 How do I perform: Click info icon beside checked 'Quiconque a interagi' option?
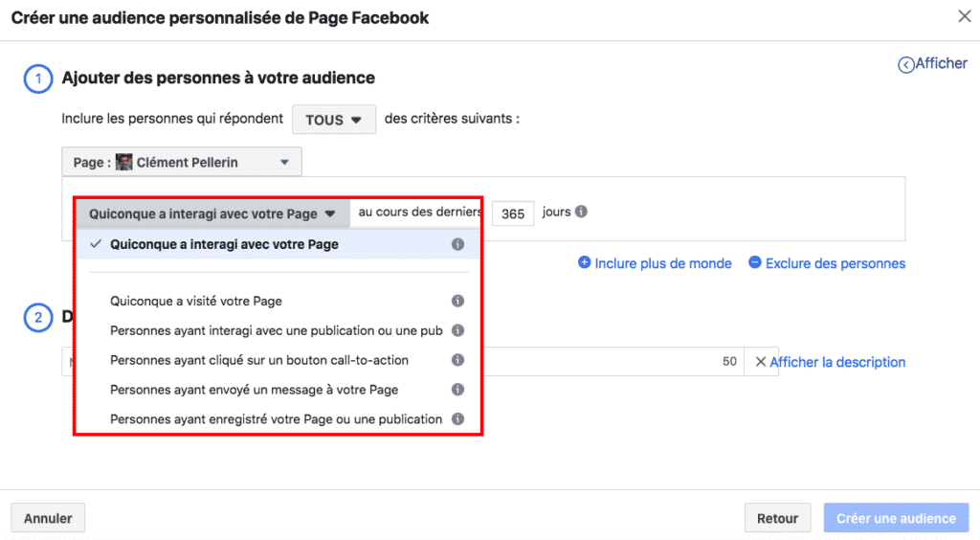457,245
